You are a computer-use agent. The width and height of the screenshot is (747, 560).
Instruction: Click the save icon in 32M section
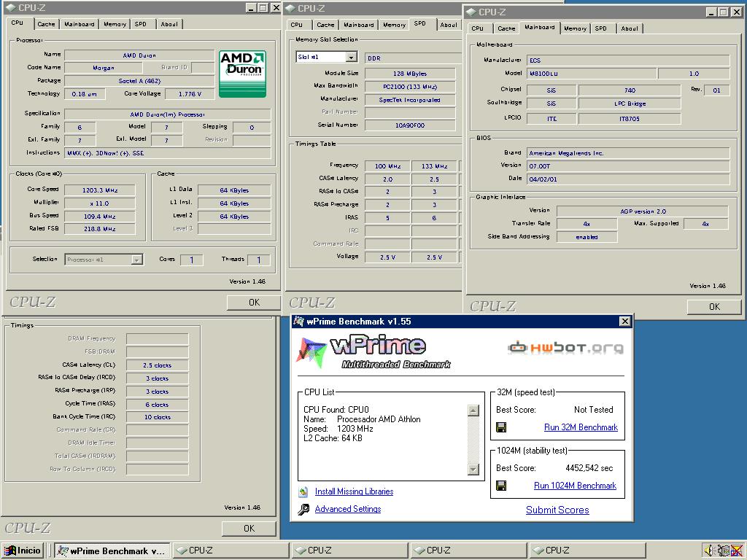pyautogui.click(x=501, y=427)
